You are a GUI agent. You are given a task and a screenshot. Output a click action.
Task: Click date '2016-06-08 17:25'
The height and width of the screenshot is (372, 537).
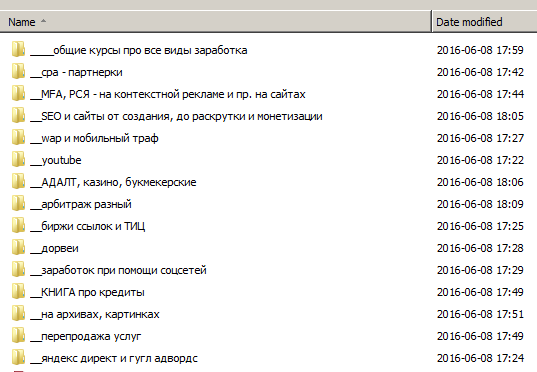click(480, 226)
